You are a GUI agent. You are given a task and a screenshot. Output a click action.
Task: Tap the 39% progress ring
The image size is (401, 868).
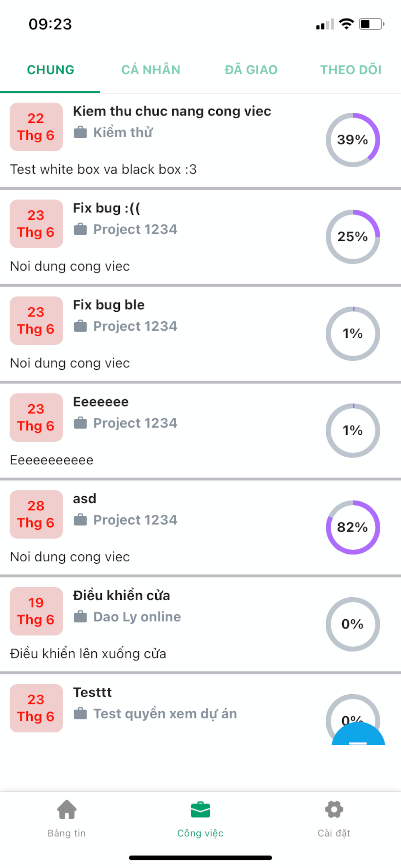click(353, 140)
